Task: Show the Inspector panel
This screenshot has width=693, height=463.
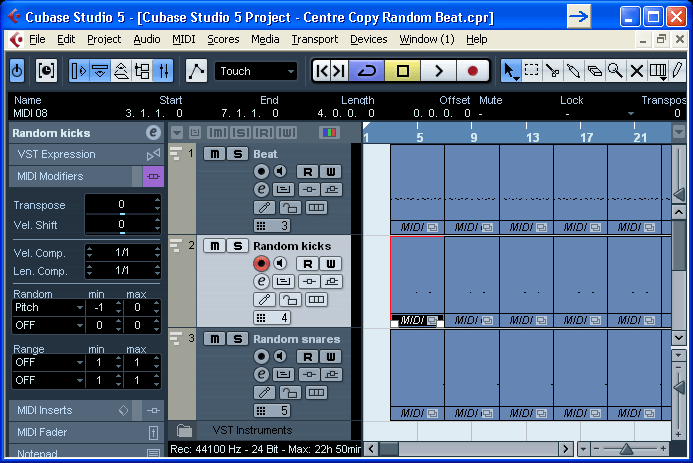Action: (x=79, y=71)
